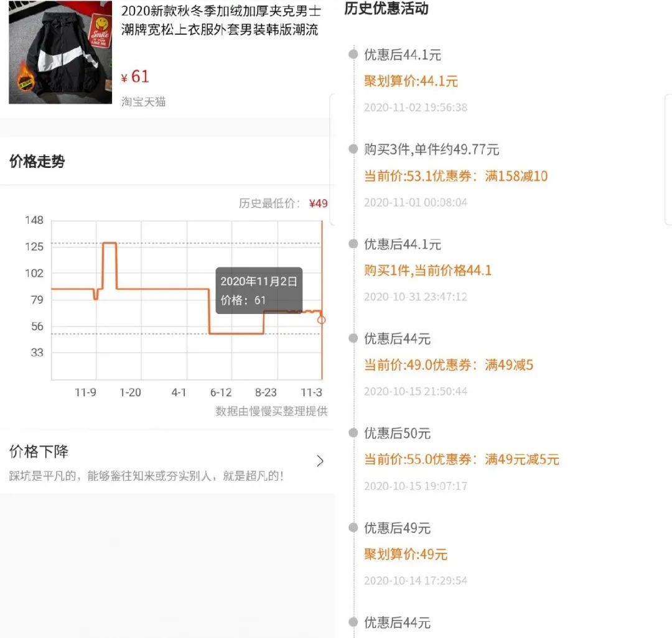The height and width of the screenshot is (638, 672).
Task: Click the 11-9 date on the chart axis
Action: coord(85,392)
